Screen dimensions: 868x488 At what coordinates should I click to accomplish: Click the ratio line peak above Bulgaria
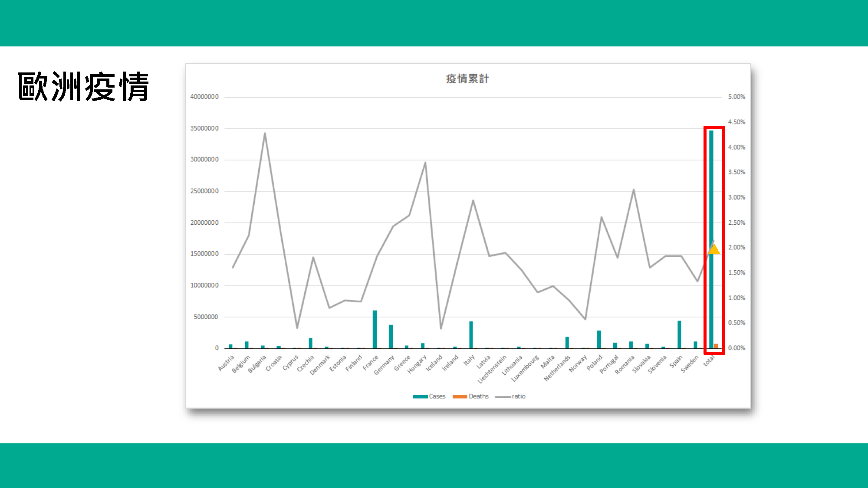265,134
